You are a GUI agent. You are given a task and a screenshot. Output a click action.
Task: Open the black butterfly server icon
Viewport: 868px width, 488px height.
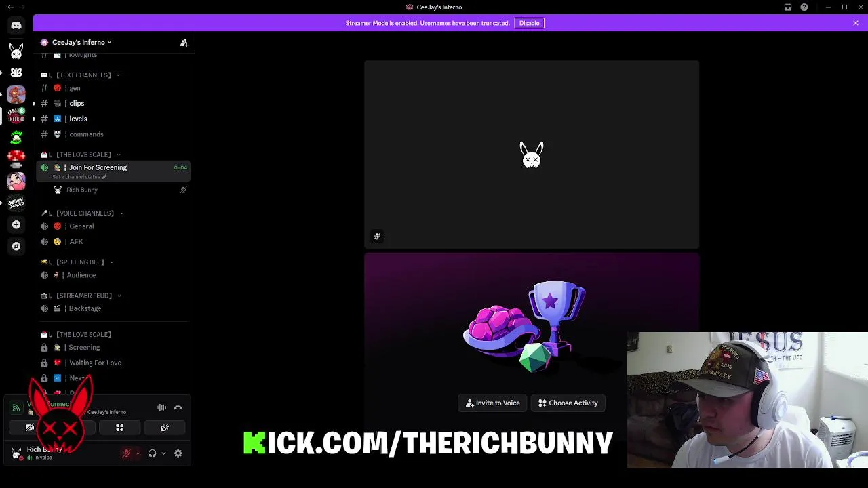[16, 73]
